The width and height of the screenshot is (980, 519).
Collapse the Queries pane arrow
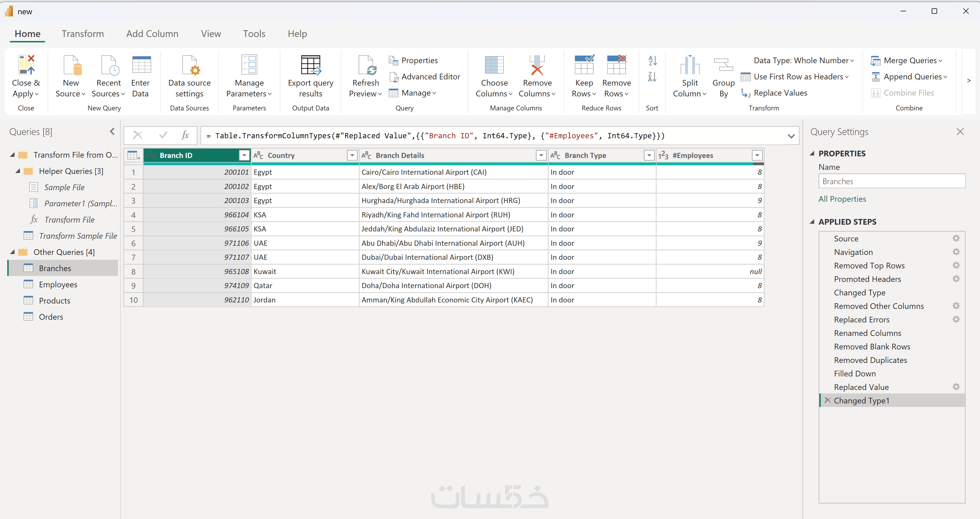tap(112, 132)
